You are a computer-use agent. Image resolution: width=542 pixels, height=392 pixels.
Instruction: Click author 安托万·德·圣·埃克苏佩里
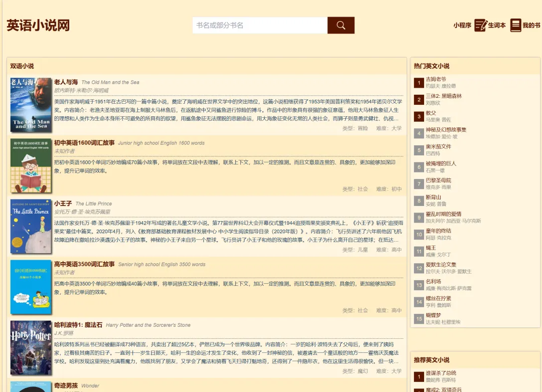pos(82,212)
